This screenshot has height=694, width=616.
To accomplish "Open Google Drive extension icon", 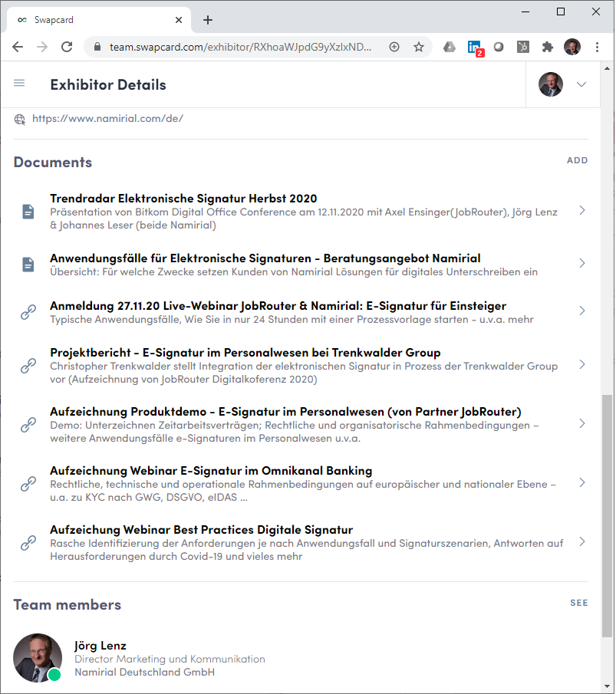I will click(450, 47).
